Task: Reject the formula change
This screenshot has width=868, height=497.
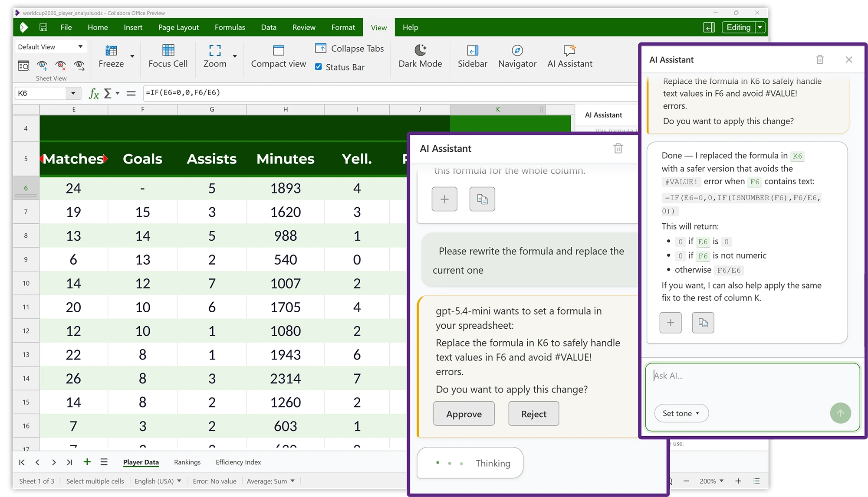Action: tap(533, 414)
